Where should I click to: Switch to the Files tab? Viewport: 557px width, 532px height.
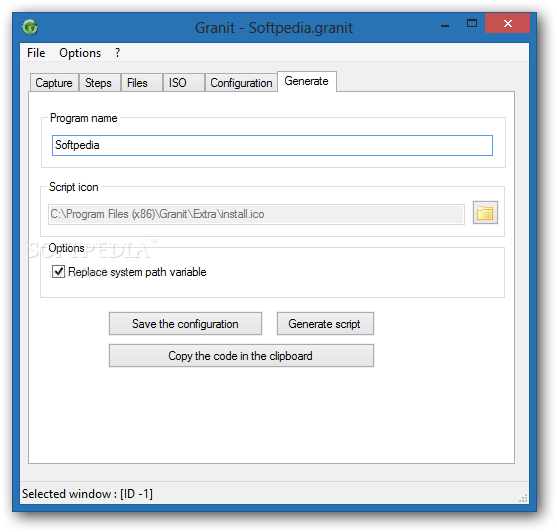141,83
